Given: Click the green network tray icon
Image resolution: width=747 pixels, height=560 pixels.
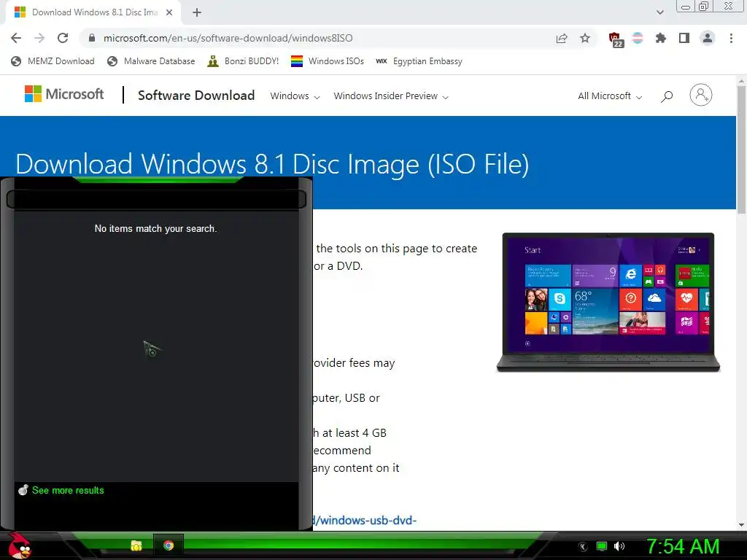Looking at the screenshot, I should 602,546.
